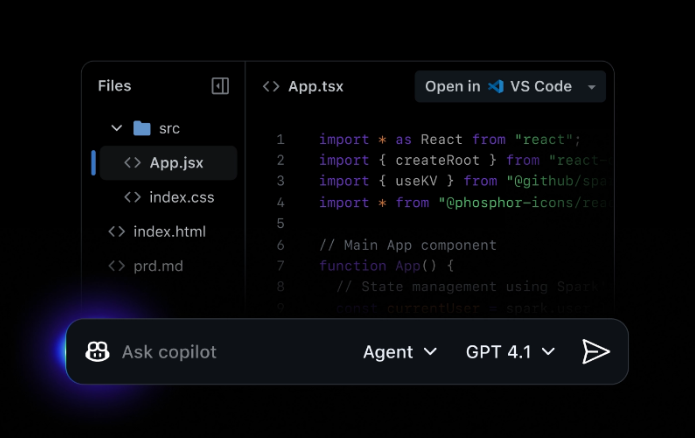Click the useKV import line

[465, 181]
